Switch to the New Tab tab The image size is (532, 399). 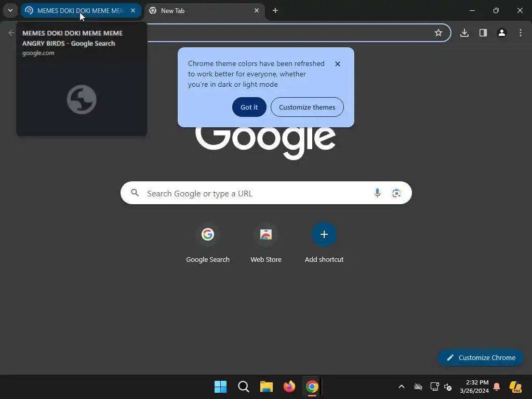[x=205, y=10]
